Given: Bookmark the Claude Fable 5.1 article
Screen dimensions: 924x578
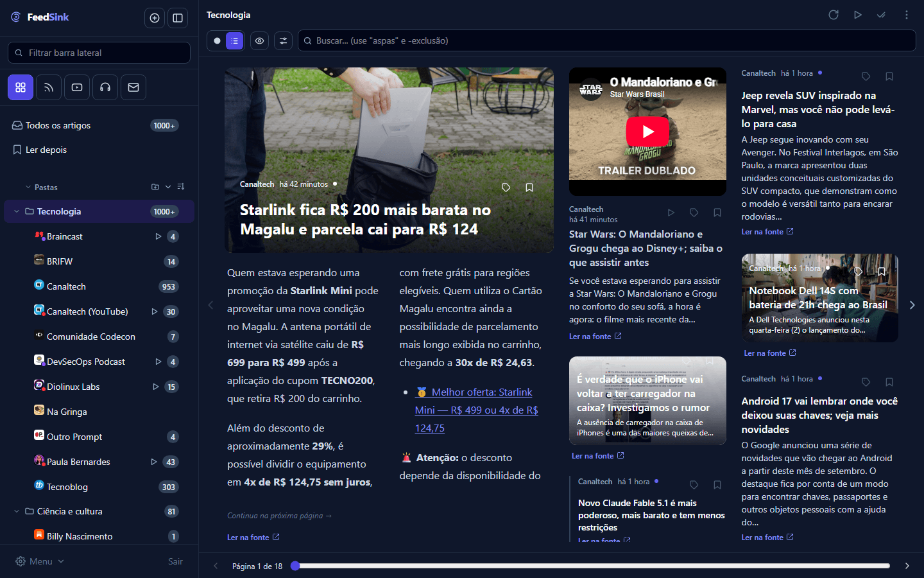Looking at the screenshot, I should click(717, 485).
